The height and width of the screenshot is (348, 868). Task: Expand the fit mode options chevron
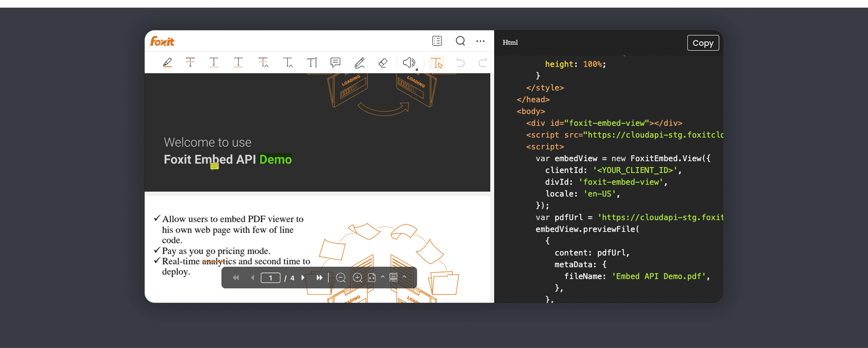coord(382,277)
